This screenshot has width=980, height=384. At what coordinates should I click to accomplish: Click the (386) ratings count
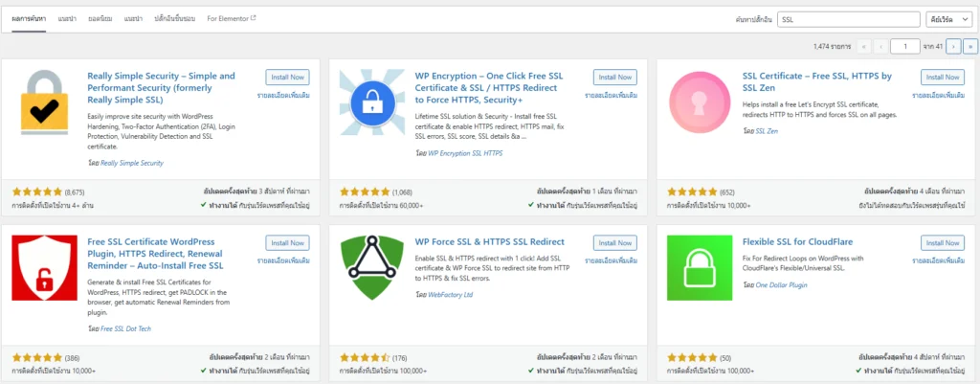click(x=73, y=358)
